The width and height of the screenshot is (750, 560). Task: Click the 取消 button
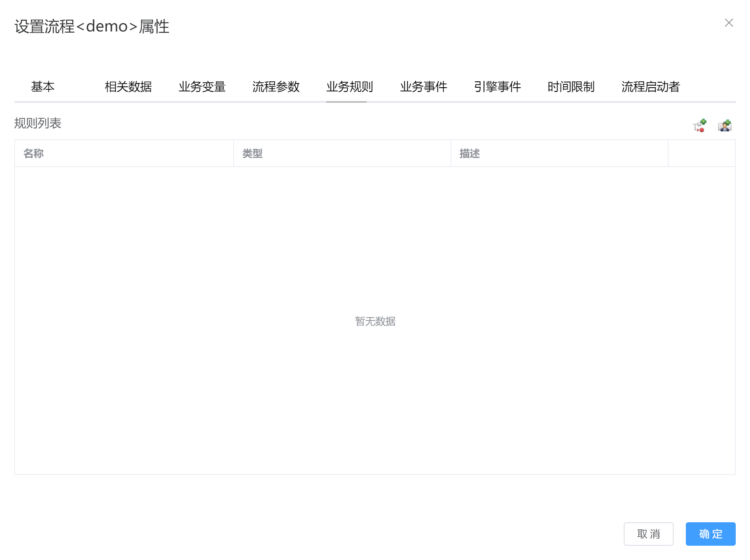tap(648, 534)
